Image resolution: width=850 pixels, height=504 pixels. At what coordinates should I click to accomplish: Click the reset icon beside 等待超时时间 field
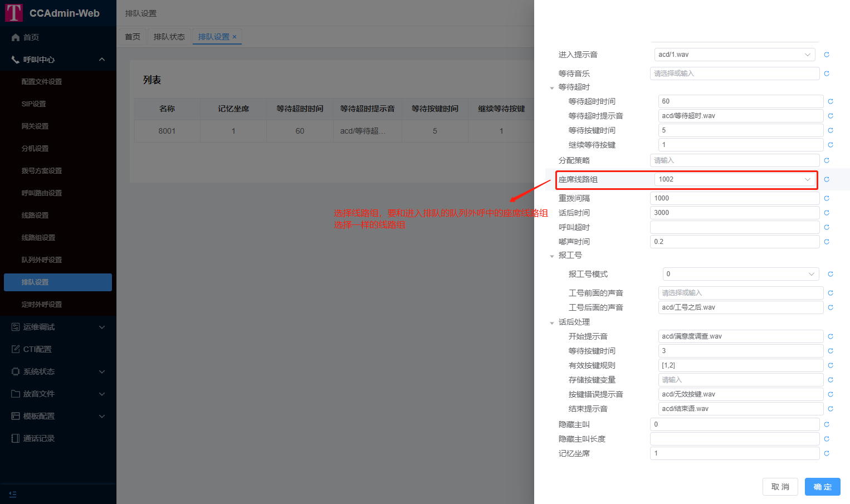click(x=831, y=101)
